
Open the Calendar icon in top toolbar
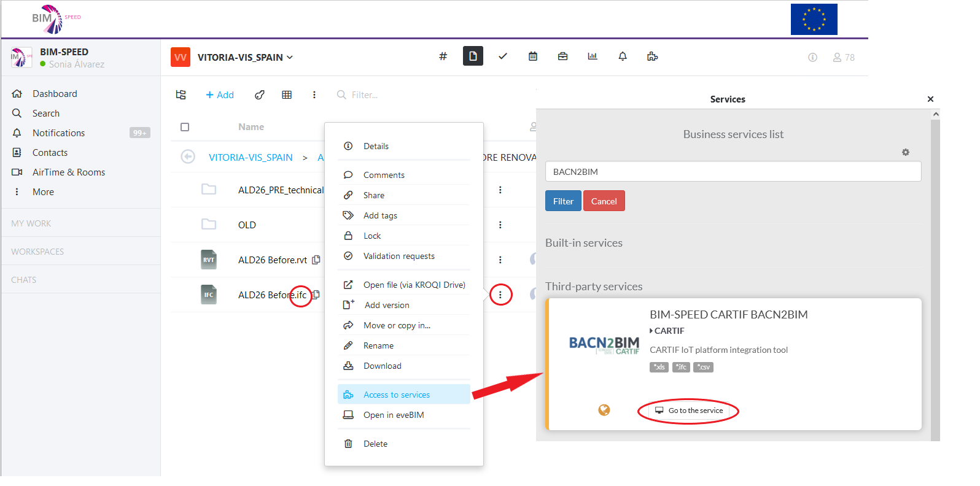pos(533,56)
